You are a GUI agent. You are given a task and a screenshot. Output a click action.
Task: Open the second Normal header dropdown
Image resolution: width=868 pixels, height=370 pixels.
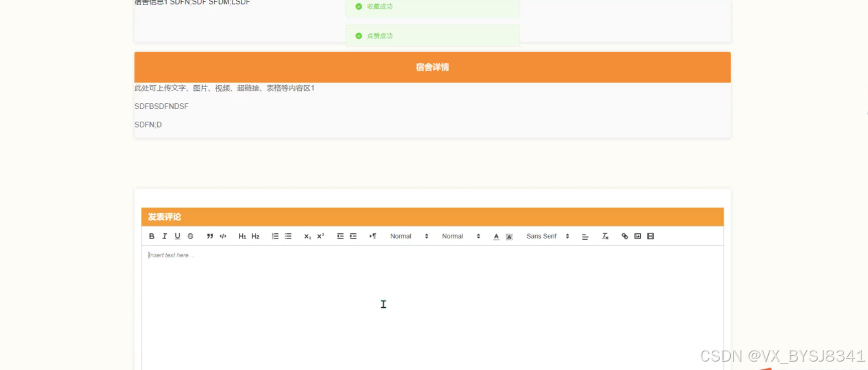click(x=461, y=237)
